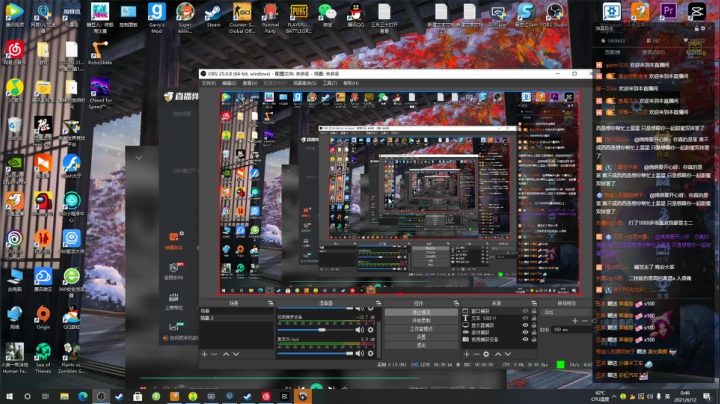The width and height of the screenshot is (720, 404).
Task: Open the Steam desktop shortcut
Action: [x=213, y=15]
